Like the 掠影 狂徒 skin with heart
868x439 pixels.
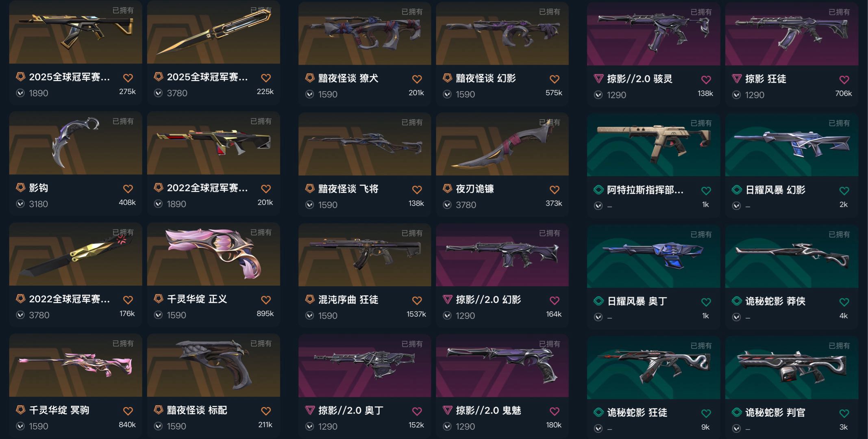(844, 80)
